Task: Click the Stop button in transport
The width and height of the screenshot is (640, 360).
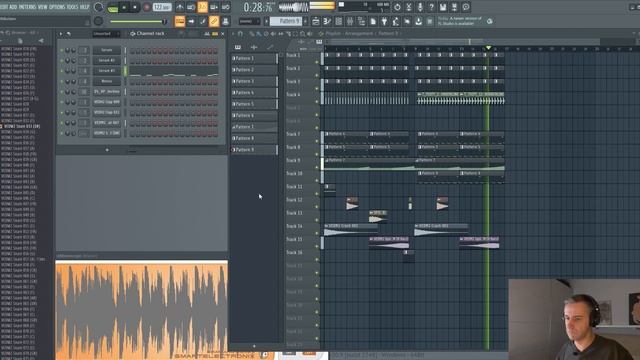Action: (135, 7)
